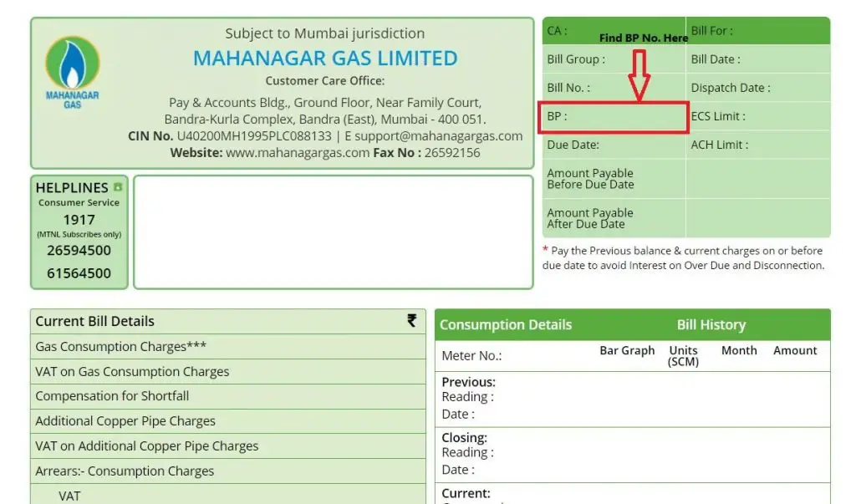856x504 pixels.
Task: Click the small green icon beside HELPLINES
Action: click(117, 187)
